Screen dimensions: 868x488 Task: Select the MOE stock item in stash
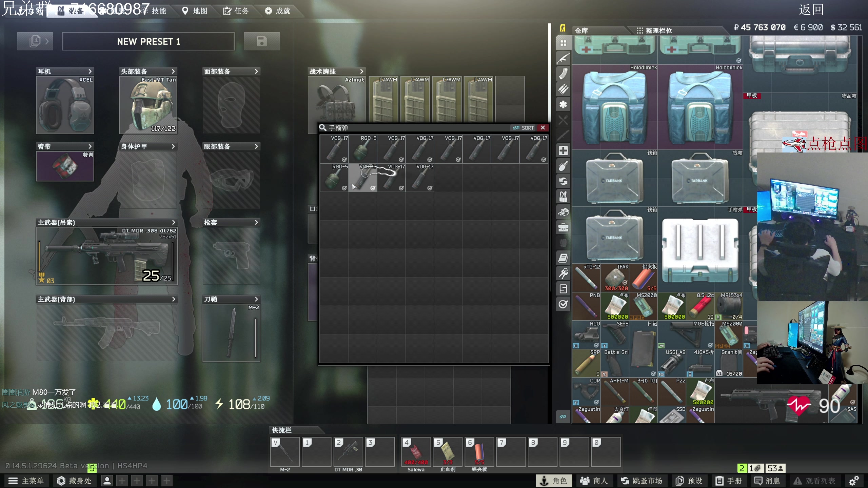(x=686, y=335)
